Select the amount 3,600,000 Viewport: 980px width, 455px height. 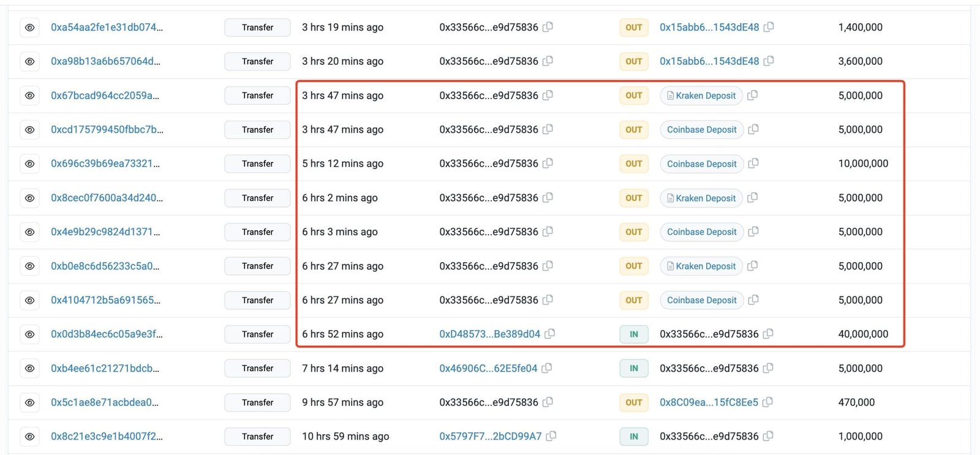860,61
